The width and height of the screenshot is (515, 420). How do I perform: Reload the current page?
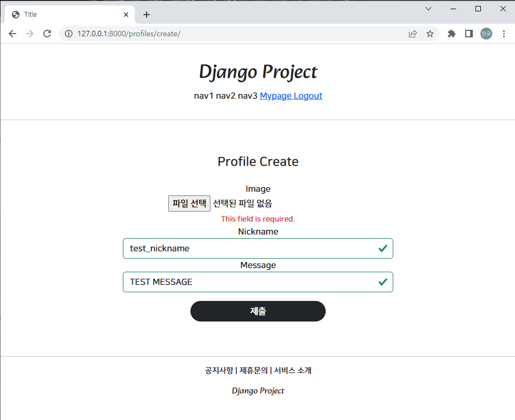[x=47, y=34]
